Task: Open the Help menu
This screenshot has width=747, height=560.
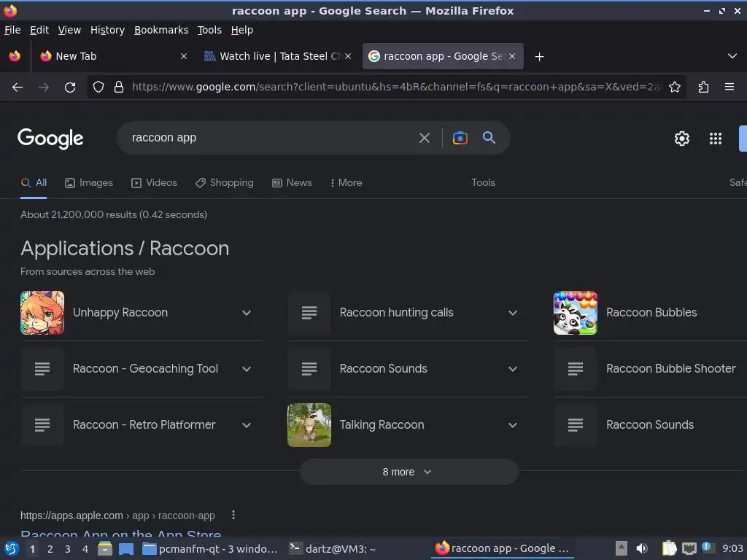Action: [x=242, y=30]
